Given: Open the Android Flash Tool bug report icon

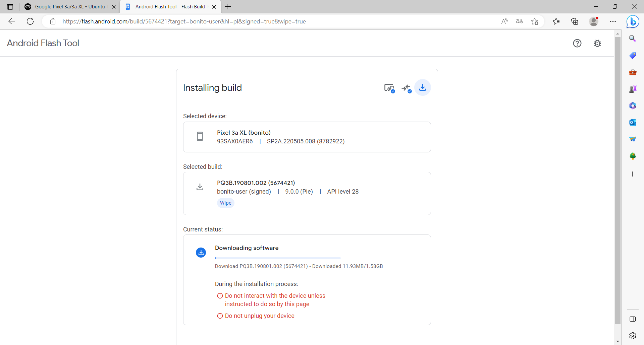Looking at the screenshot, I should 597,43.
